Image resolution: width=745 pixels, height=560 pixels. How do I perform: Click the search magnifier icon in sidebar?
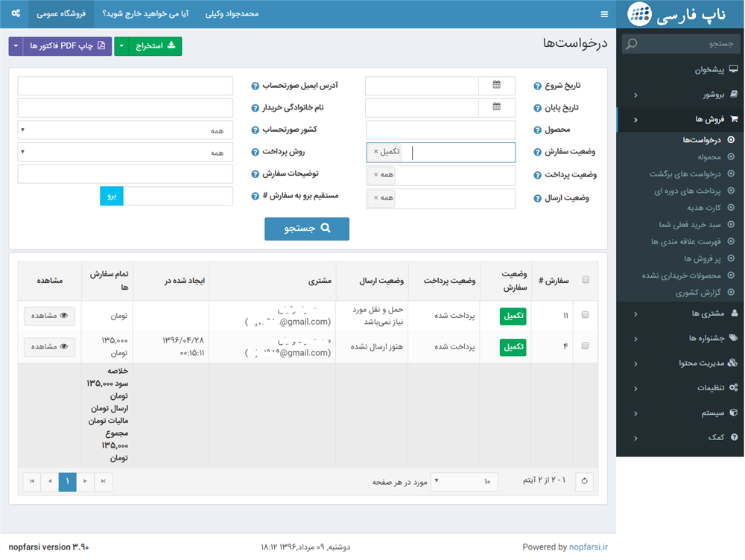[632, 44]
